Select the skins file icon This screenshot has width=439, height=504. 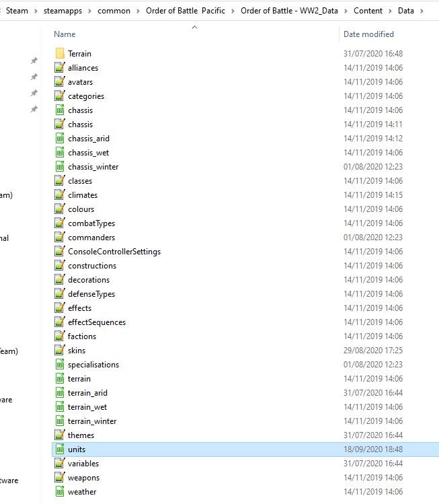60,351
